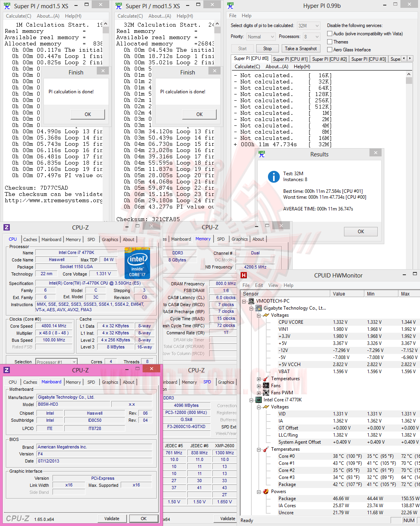
Task: Click Validate in pink CPU-Z window
Action: pos(112,519)
